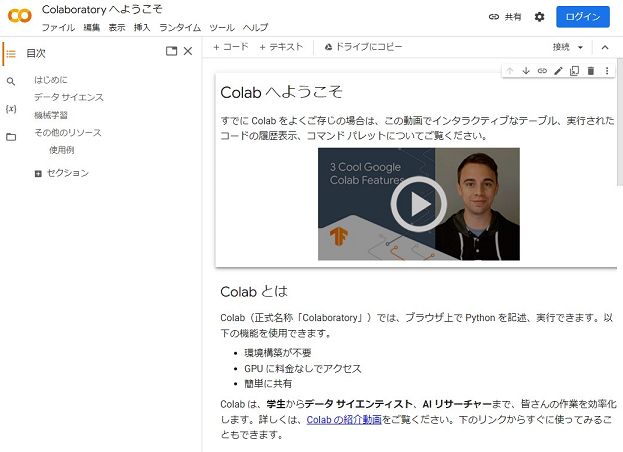Open the ファイル menu

tap(58, 27)
